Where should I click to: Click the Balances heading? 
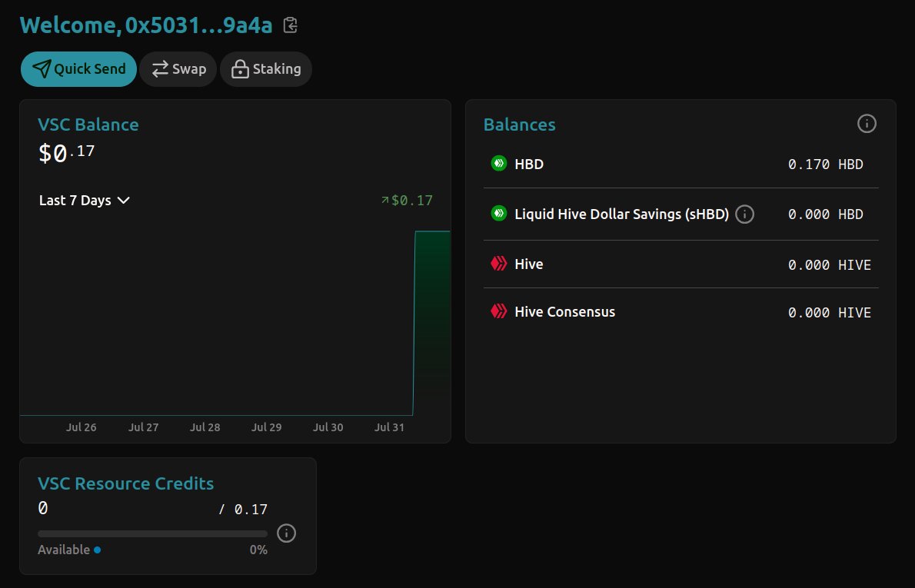[519, 125]
